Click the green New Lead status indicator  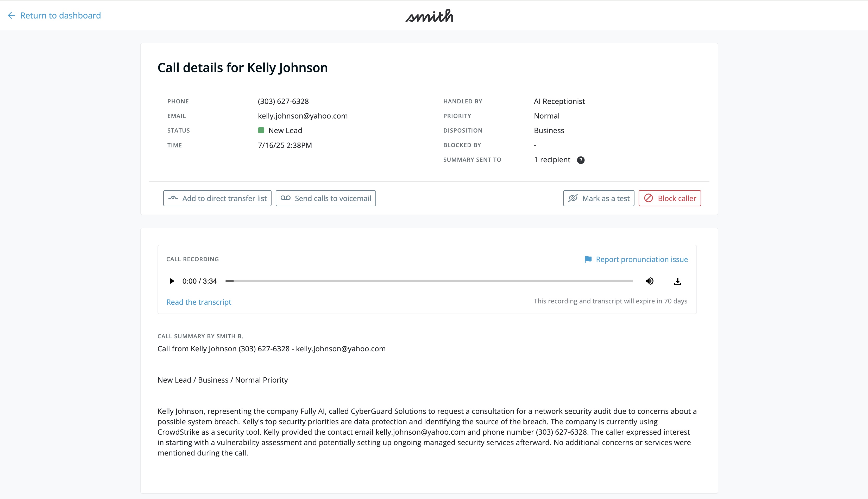point(261,130)
